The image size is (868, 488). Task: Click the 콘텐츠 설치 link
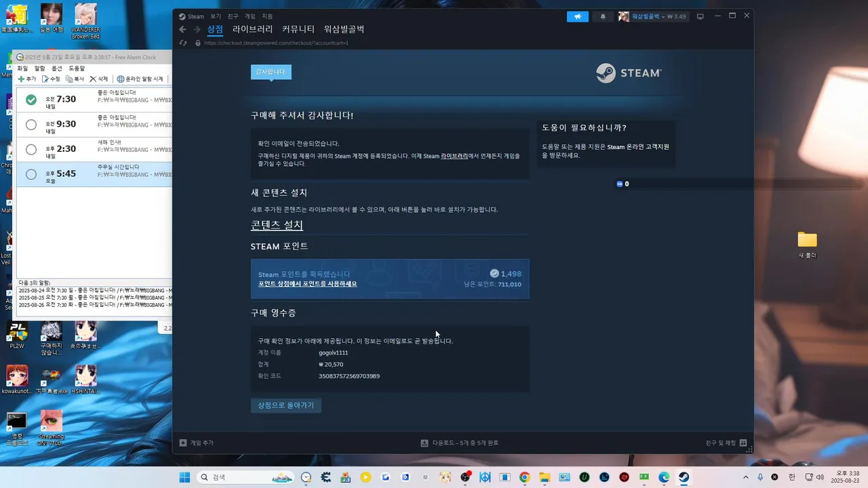pyautogui.click(x=277, y=225)
